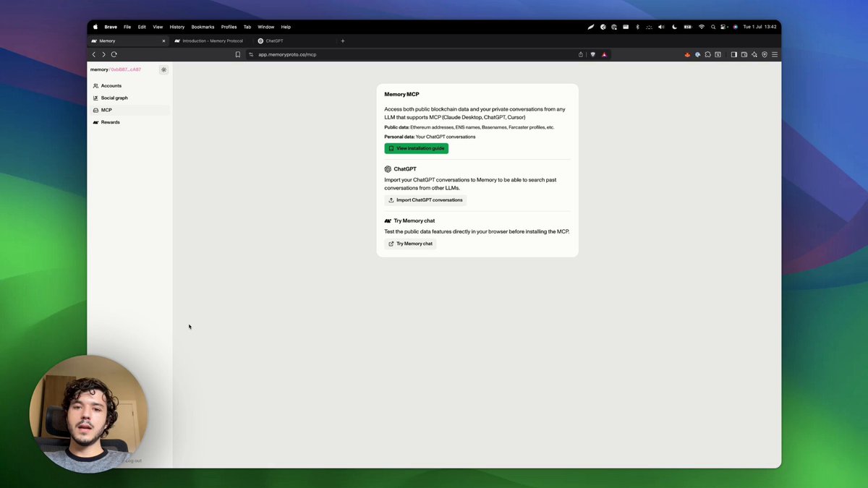Open the MetaMask fox extension
This screenshot has width=868, height=488.
688,54
